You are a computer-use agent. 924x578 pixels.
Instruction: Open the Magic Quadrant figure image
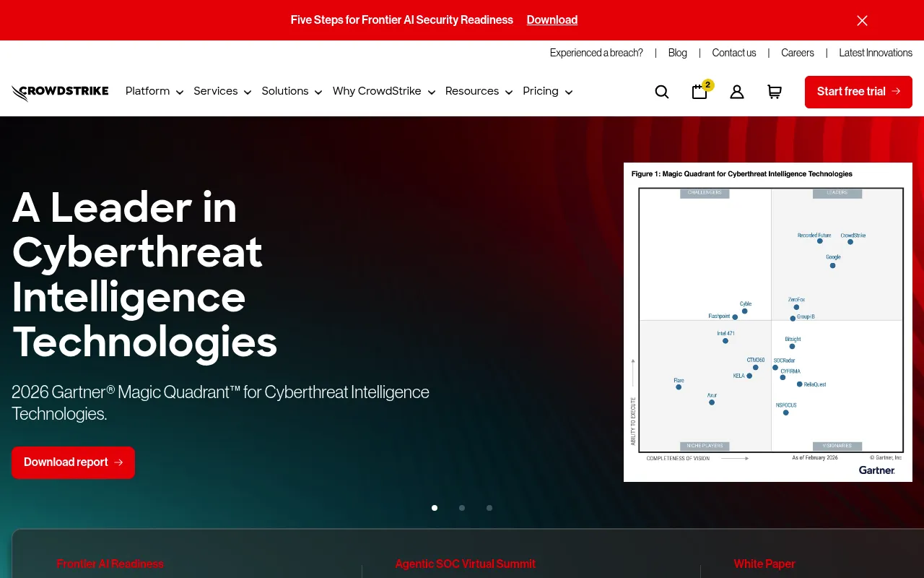pyautogui.click(x=768, y=322)
